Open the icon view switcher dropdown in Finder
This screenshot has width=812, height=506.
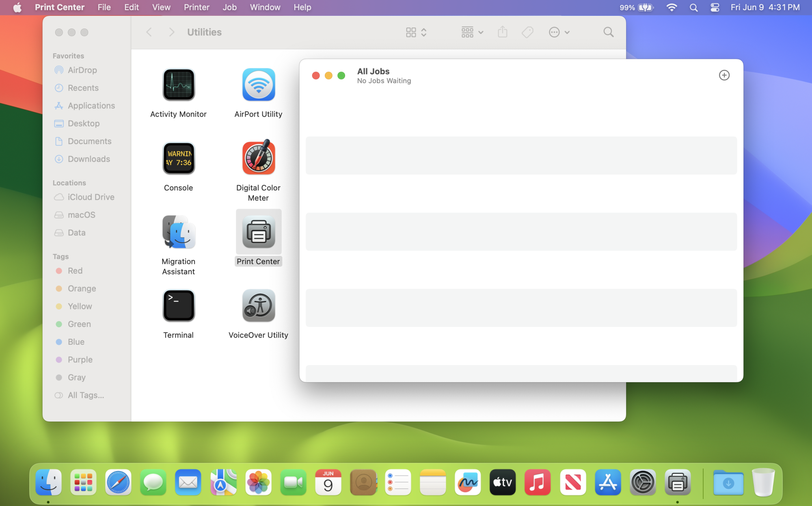click(x=416, y=32)
